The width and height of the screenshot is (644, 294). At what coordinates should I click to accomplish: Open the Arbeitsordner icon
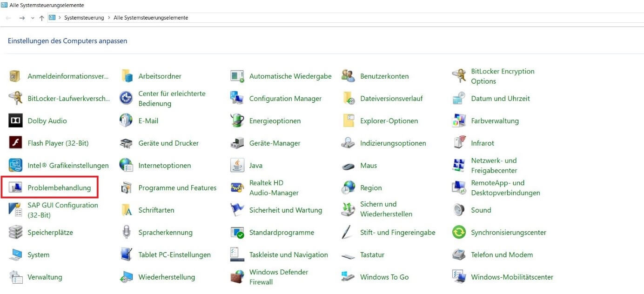click(126, 76)
